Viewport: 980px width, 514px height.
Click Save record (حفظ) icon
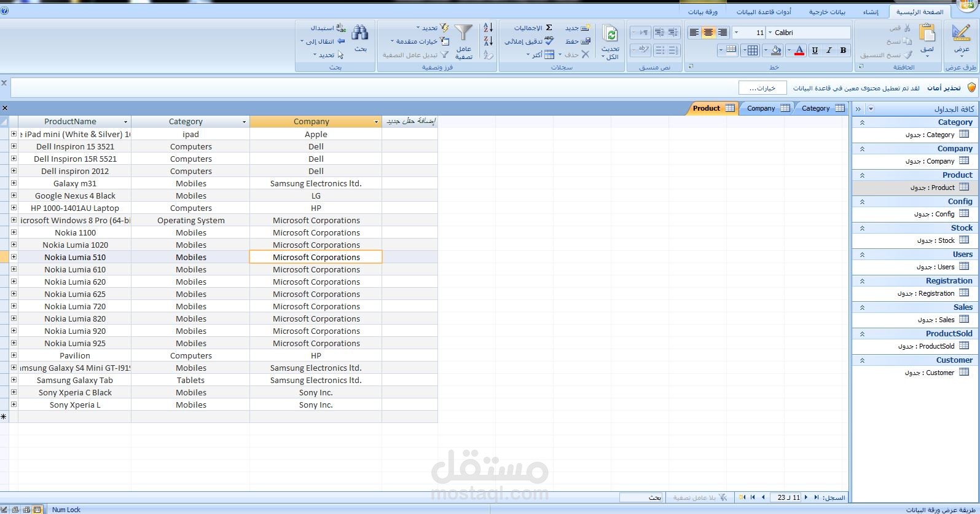click(x=586, y=41)
